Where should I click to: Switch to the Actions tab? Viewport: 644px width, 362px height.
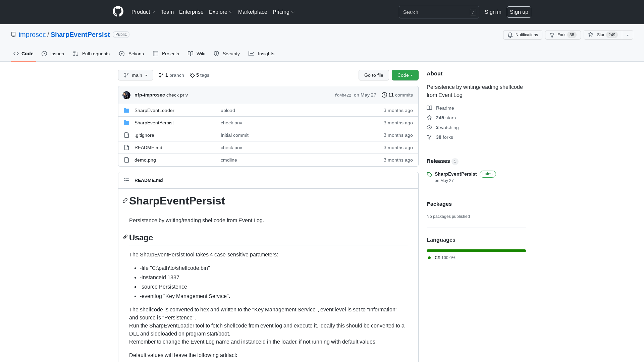131,54
